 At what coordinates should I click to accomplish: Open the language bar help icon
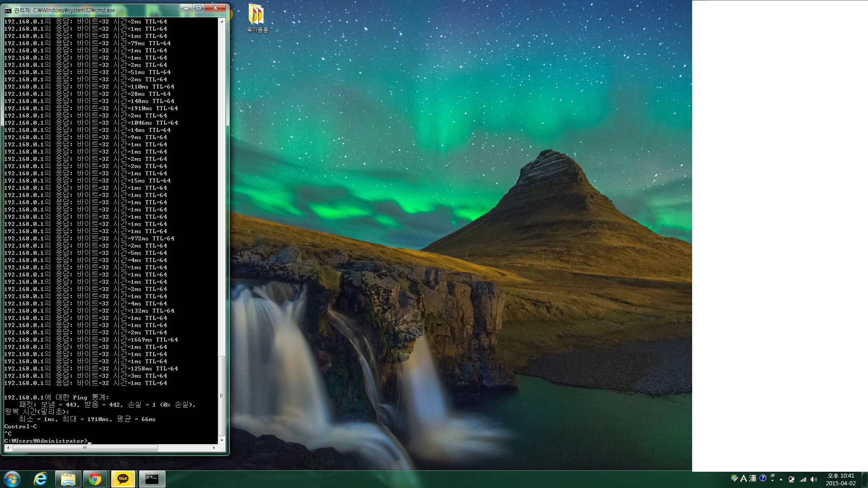(x=763, y=478)
